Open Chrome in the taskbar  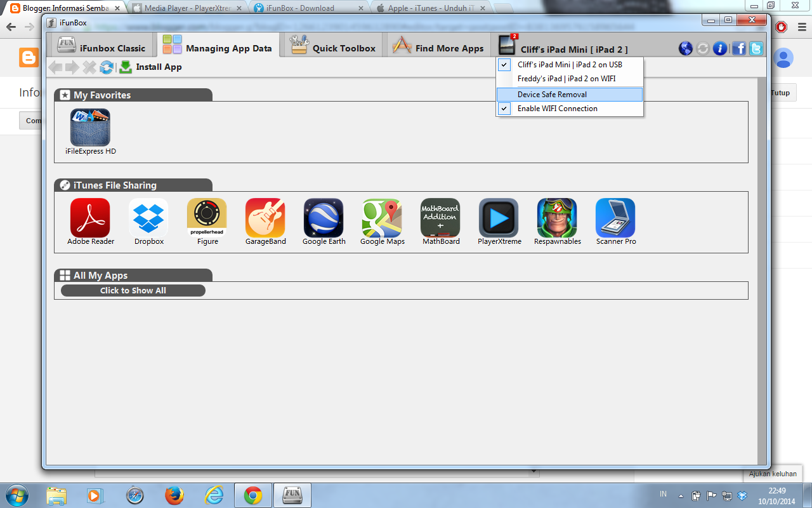[x=253, y=495]
